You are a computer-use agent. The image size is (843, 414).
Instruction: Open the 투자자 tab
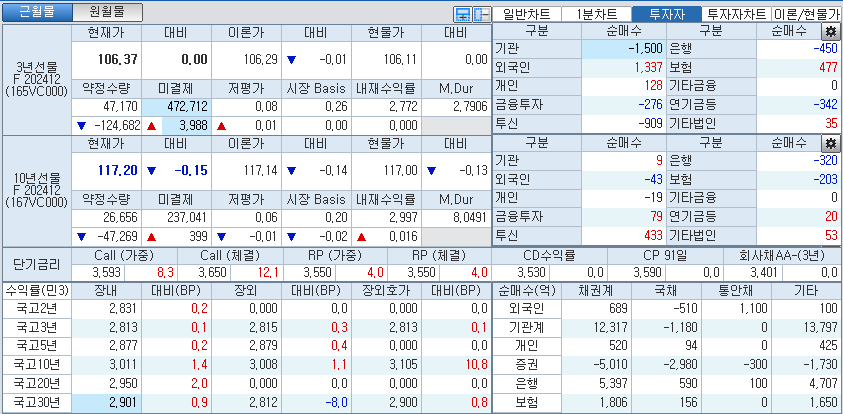(667, 14)
